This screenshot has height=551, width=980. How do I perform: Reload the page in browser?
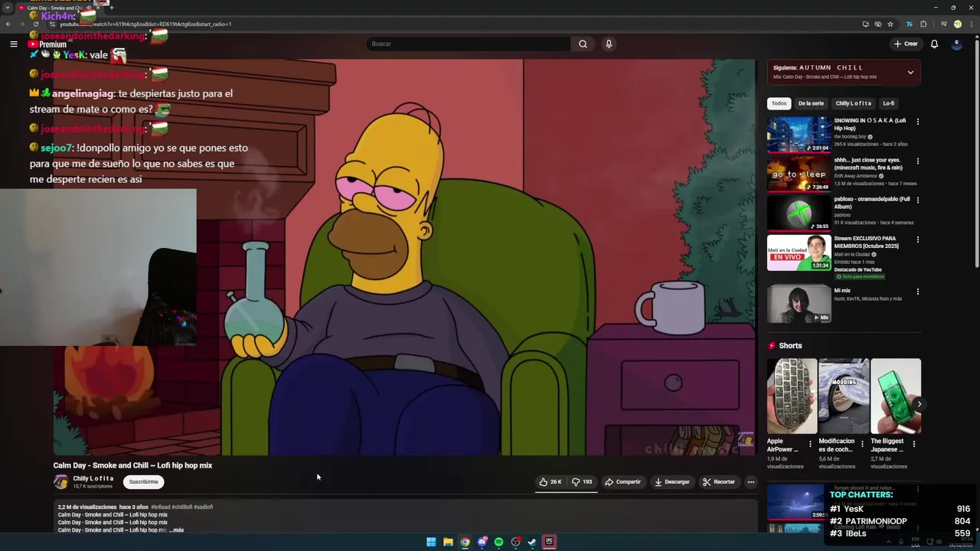[x=35, y=24]
